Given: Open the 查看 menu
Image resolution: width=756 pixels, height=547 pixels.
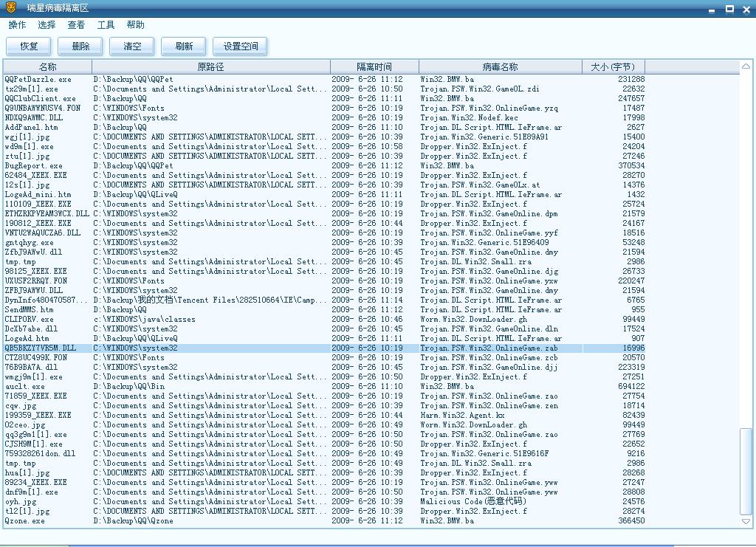Looking at the screenshot, I should pyautogui.click(x=76, y=25).
